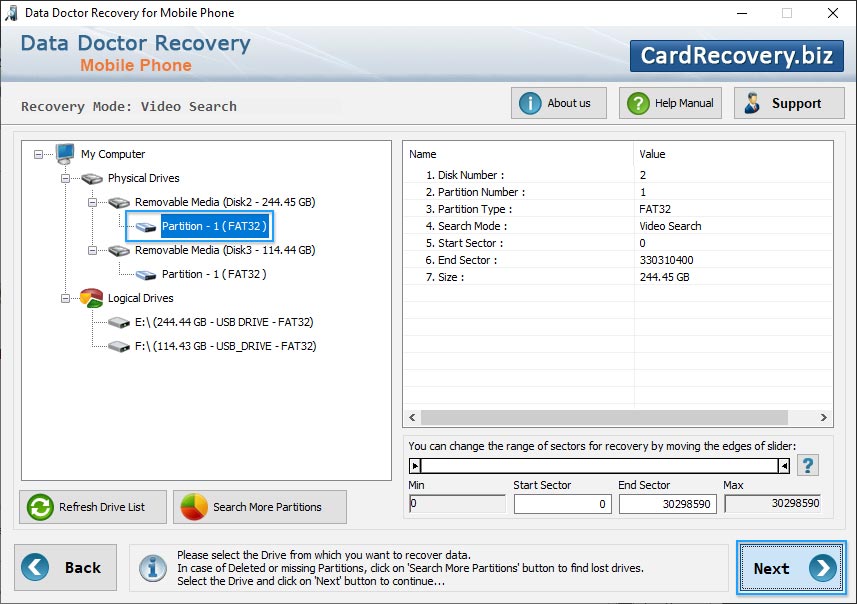Click the '1. Disk Number :' row
Screen dimensions: 857x604
tap(618, 175)
